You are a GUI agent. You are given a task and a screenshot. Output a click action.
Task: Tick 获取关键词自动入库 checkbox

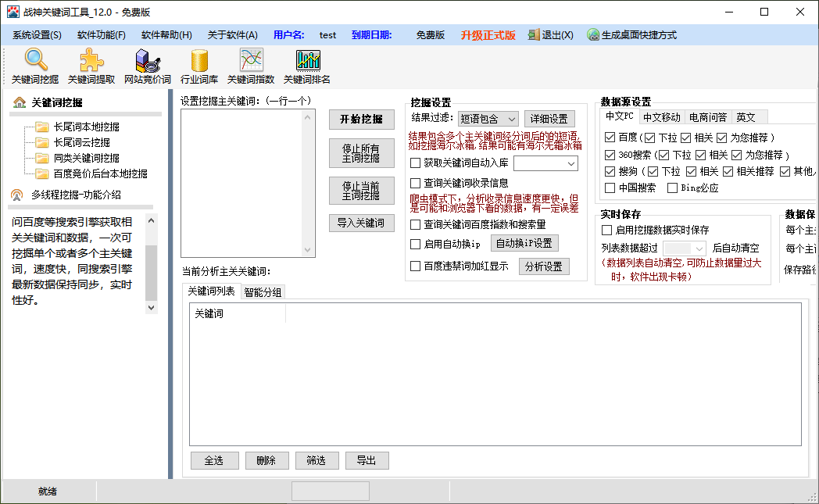coord(415,163)
